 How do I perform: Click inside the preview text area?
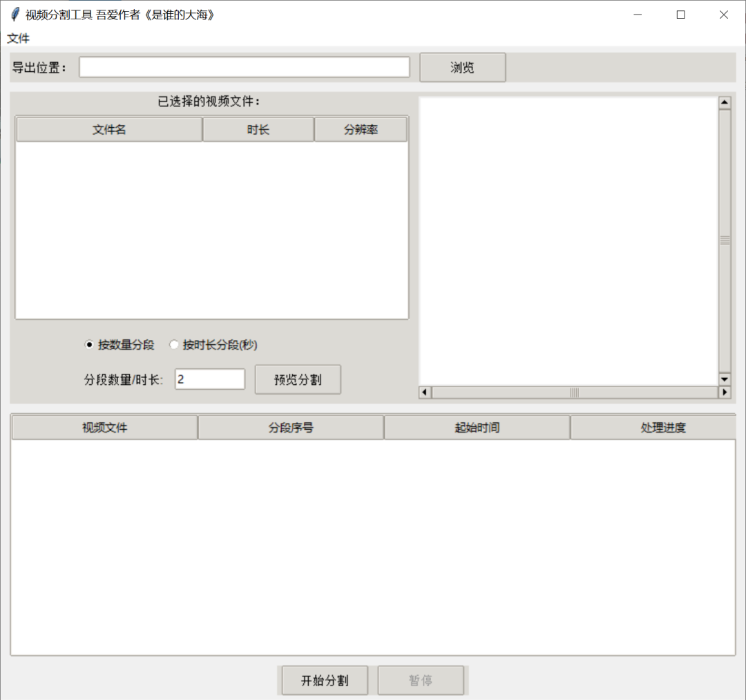pos(568,241)
